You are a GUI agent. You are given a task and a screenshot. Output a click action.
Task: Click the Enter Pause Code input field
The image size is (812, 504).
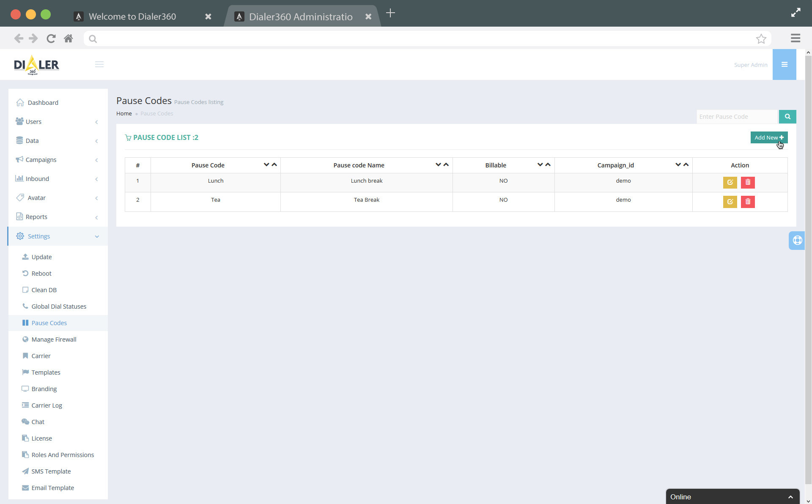pos(737,116)
